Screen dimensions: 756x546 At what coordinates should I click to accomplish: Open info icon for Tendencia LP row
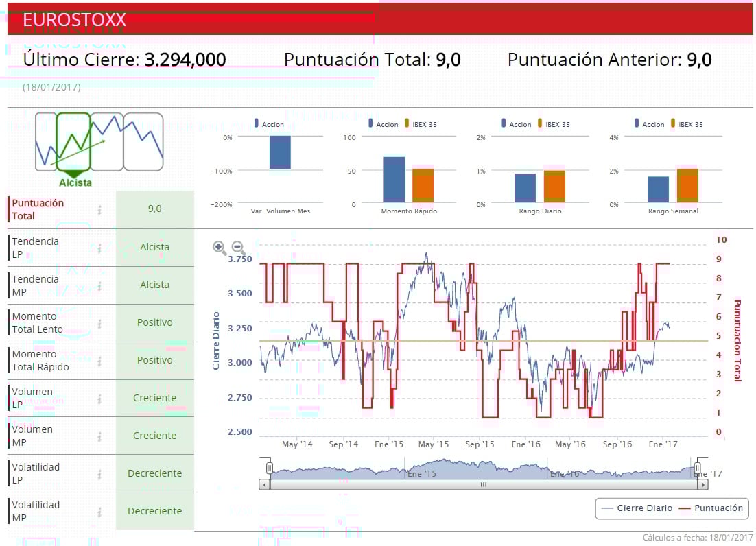click(99, 248)
